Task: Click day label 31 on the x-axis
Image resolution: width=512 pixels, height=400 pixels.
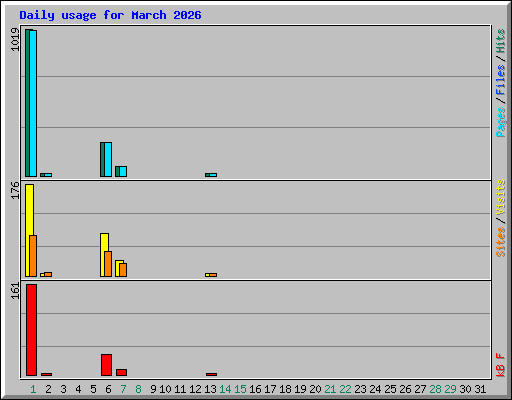Action: click(480, 389)
